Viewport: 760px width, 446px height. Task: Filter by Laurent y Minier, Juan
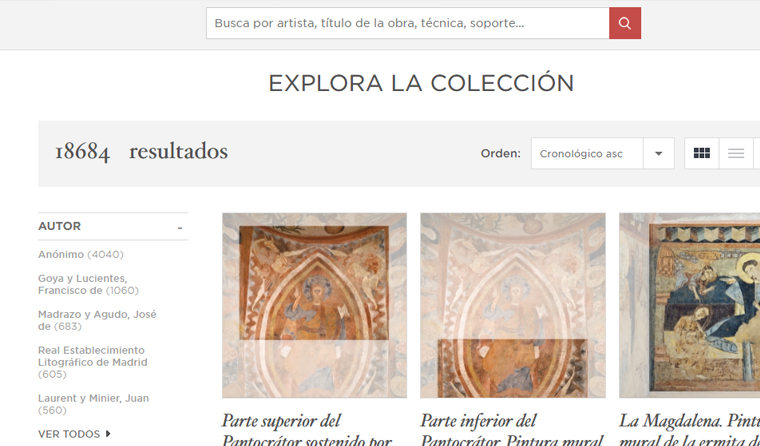click(x=94, y=404)
